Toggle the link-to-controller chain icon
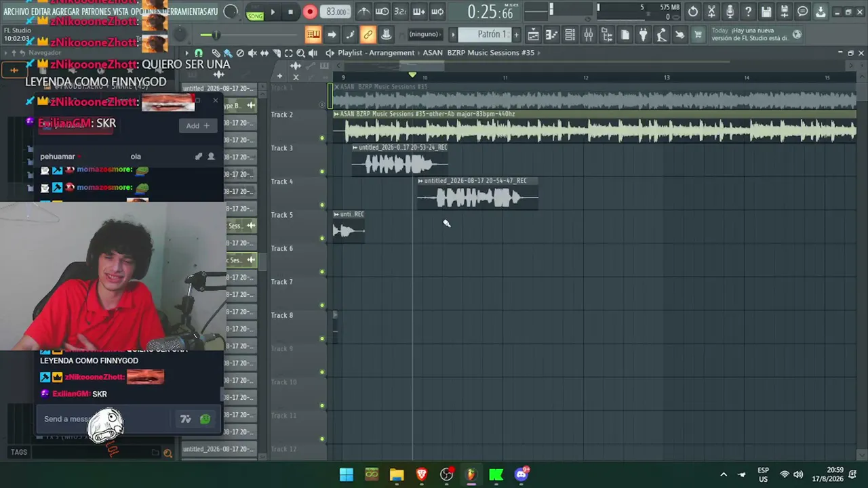 coord(368,35)
